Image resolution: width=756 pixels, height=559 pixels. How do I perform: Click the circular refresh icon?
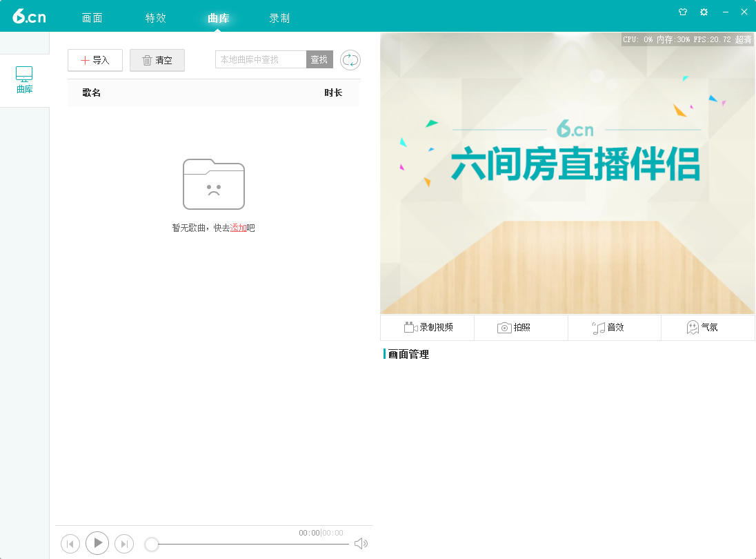tap(350, 60)
